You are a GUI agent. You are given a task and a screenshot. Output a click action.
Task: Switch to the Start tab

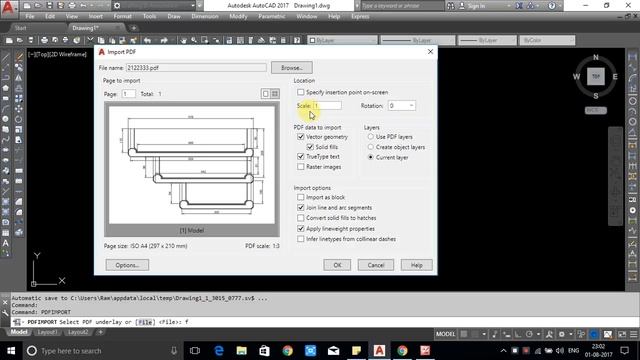[20, 28]
